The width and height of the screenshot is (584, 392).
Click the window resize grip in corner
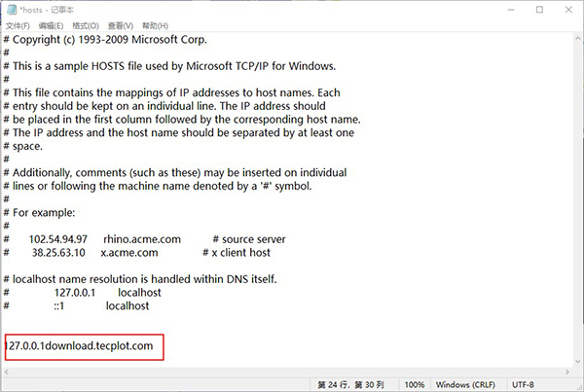click(x=578, y=387)
